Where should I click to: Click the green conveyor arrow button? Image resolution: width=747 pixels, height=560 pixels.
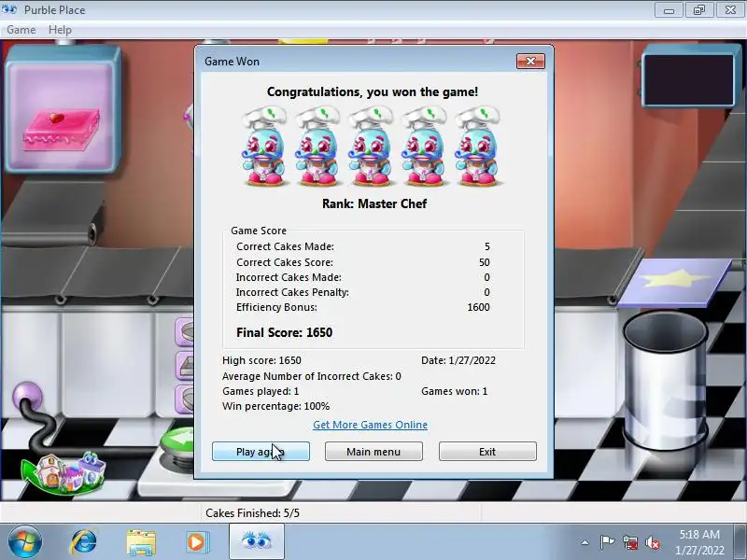(177, 442)
